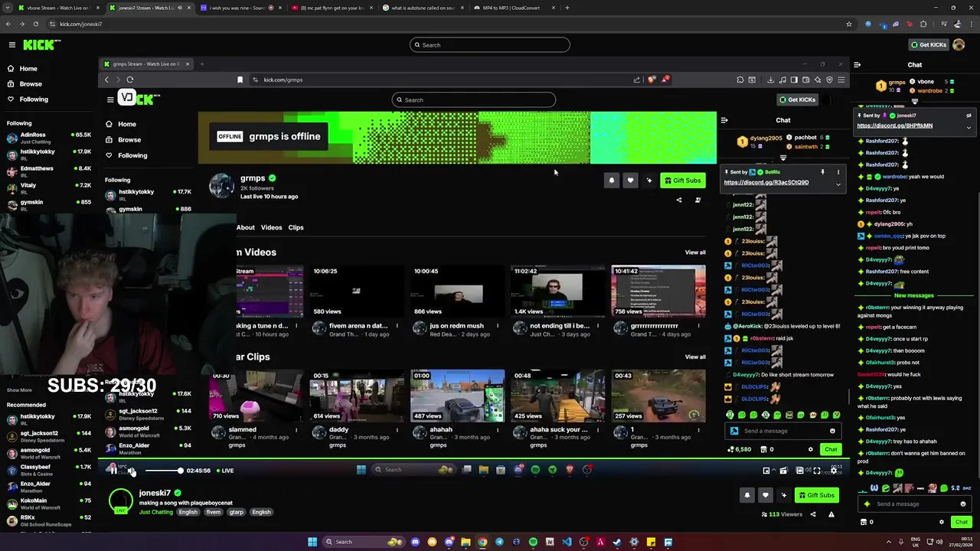Image resolution: width=980 pixels, height=551 pixels.
Task: Open AdinRoss channel in Following list
Action: [47, 139]
